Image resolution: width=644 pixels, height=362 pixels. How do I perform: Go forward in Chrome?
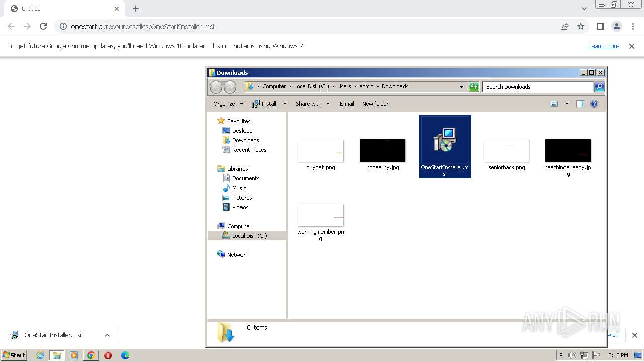click(x=27, y=26)
